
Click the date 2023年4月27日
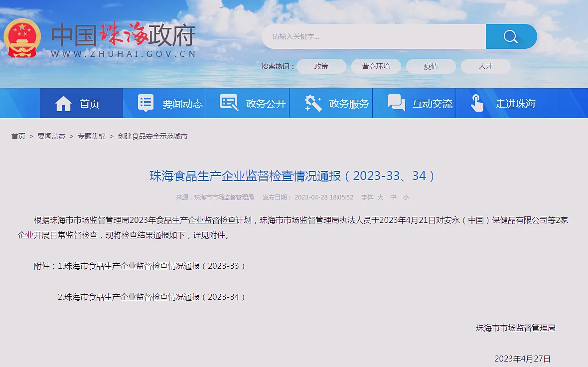tap(522, 359)
